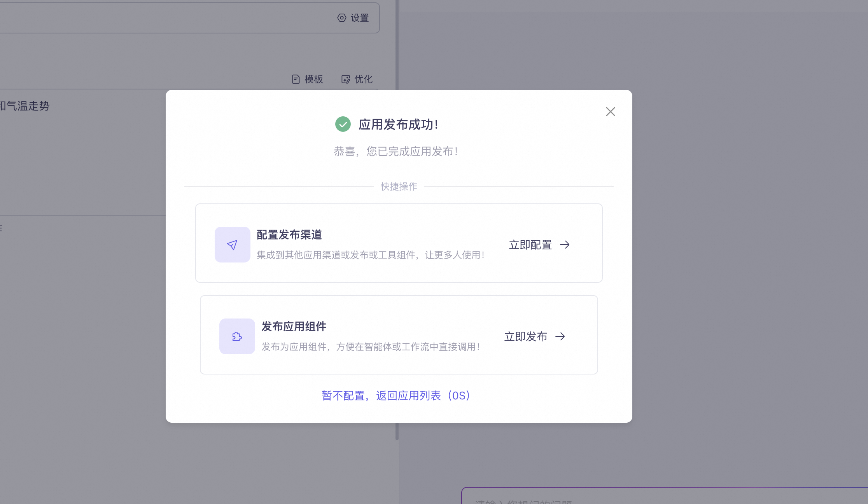Click the 快捷操作 section label
Screen dimensions: 868x504
399,186
